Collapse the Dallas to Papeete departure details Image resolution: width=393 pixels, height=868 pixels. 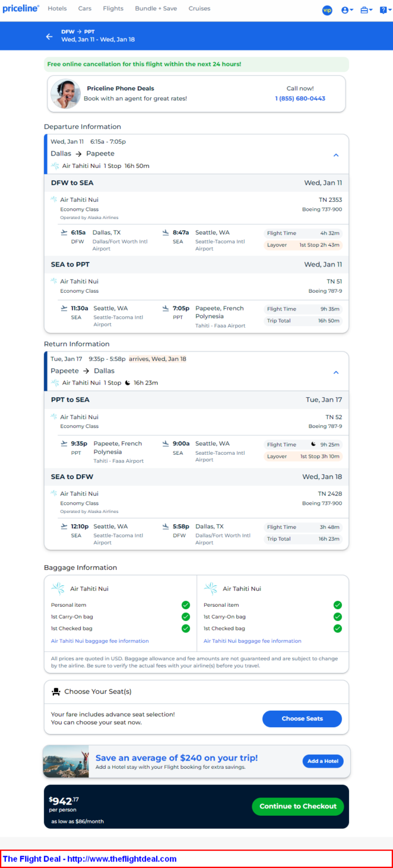pyautogui.click(x=336, y=155)
